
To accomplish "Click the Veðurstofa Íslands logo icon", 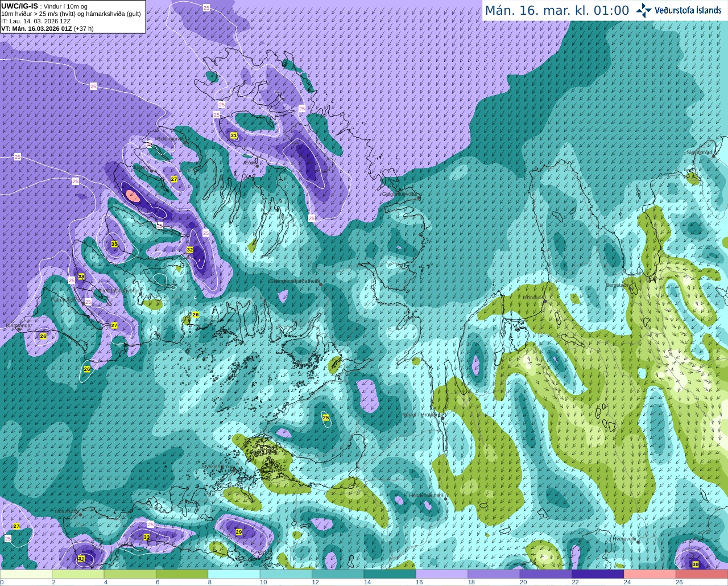I will (644, 10).
